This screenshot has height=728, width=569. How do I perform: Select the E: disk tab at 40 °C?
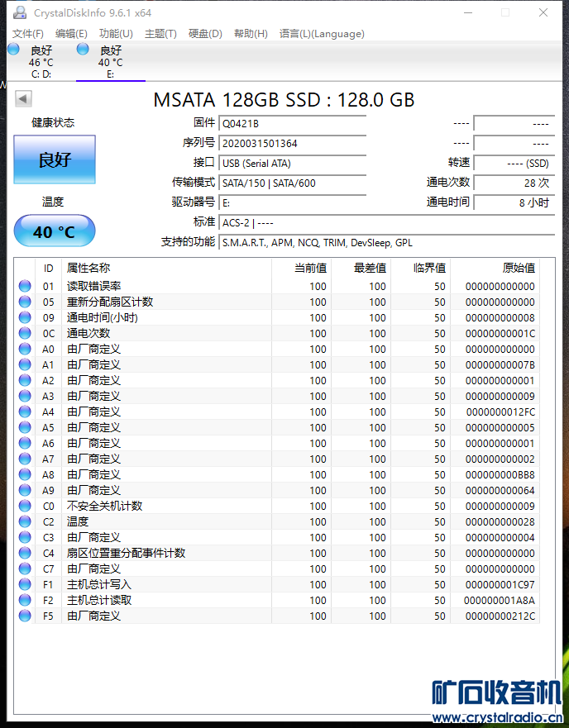pos(110,62)
